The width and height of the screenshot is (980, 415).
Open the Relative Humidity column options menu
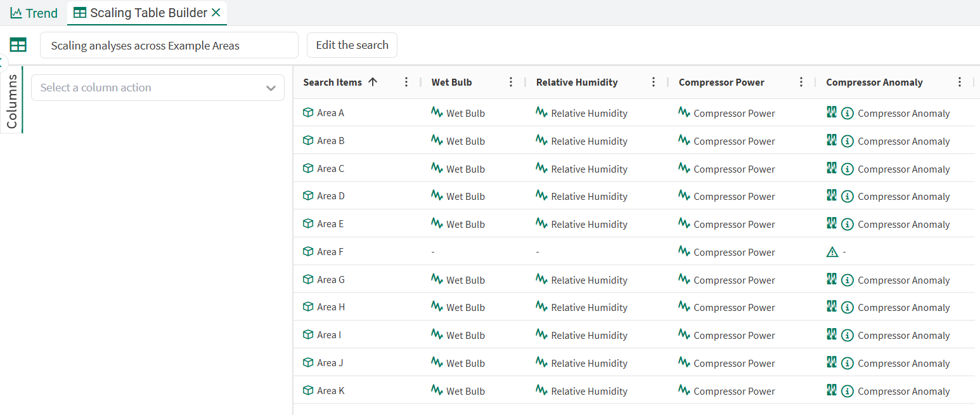(654, 82)
